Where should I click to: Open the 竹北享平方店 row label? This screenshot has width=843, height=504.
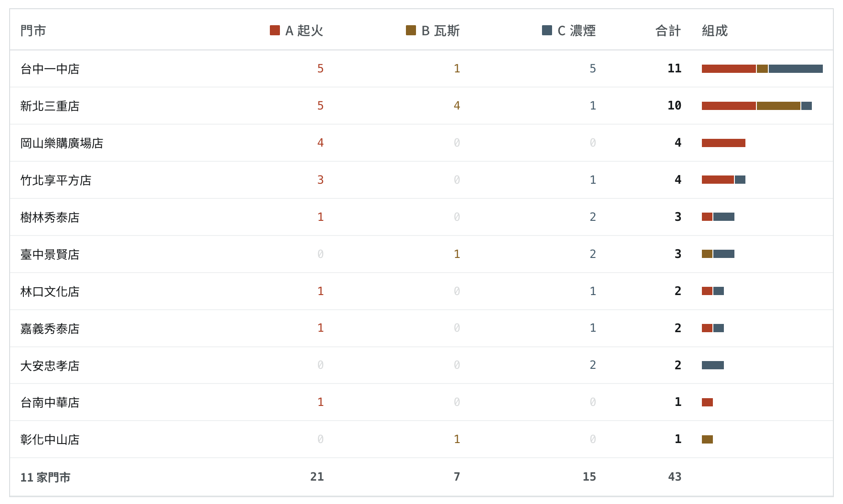point(56,180)
